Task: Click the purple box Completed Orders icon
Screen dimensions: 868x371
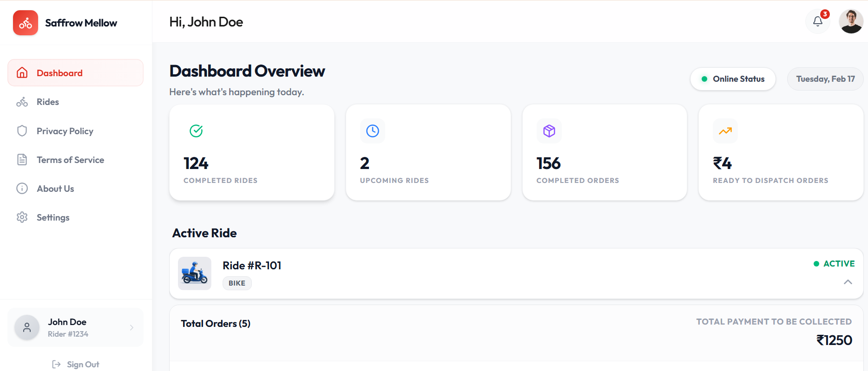Action: click(x=549, y=131)
